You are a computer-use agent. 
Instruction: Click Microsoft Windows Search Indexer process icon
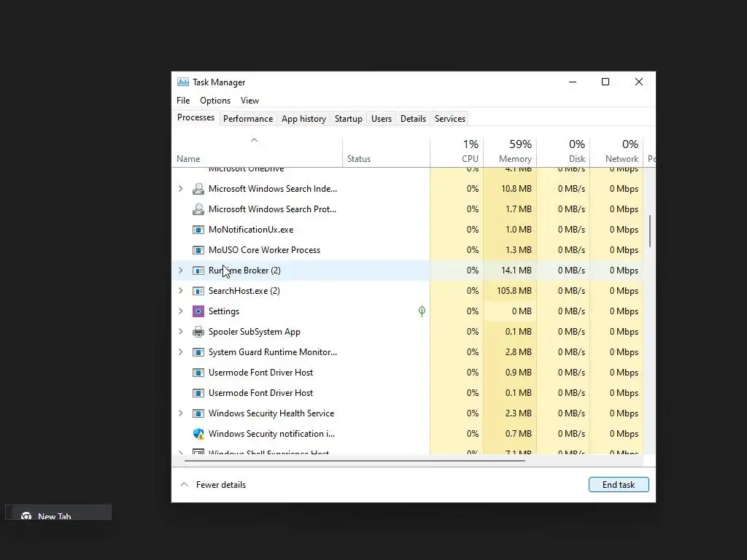point(198,189)
